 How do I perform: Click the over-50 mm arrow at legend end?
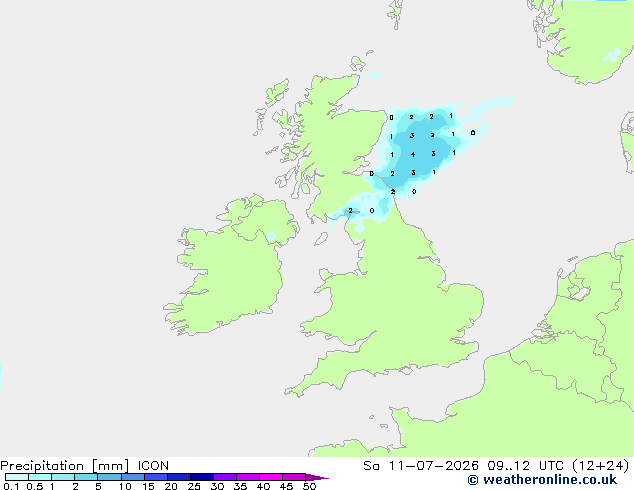317,477
